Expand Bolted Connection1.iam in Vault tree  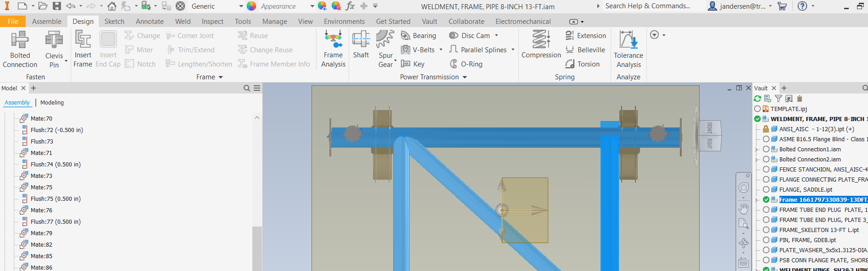[757, 149]
